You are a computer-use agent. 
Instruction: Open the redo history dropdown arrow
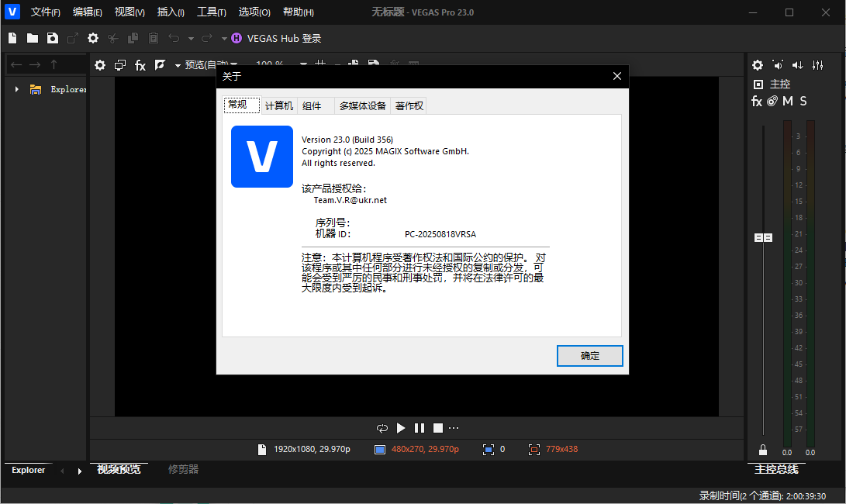click(x=224, y=39)
